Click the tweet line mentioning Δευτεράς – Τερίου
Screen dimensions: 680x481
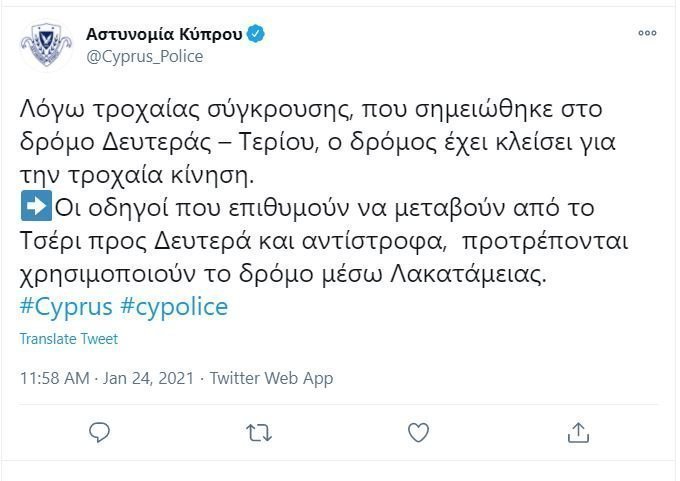[317, 142]
